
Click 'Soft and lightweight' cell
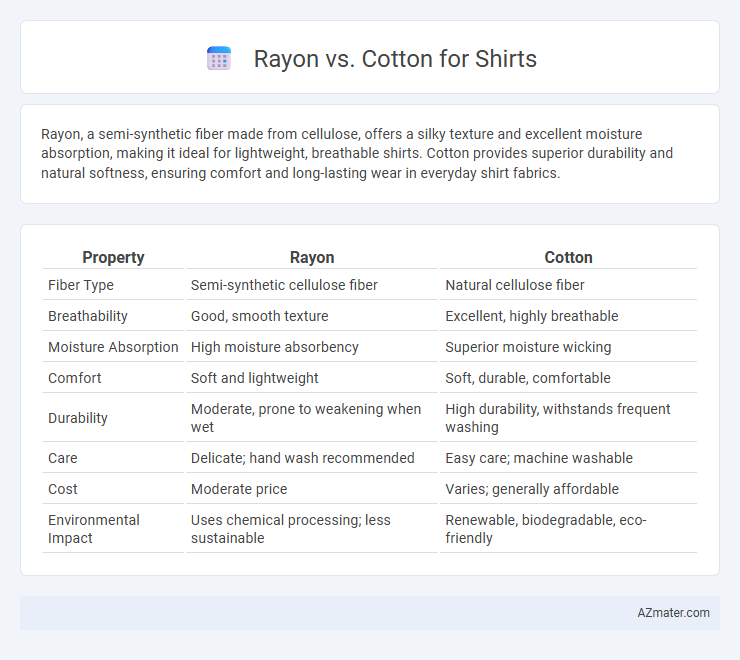click(255, 378)
